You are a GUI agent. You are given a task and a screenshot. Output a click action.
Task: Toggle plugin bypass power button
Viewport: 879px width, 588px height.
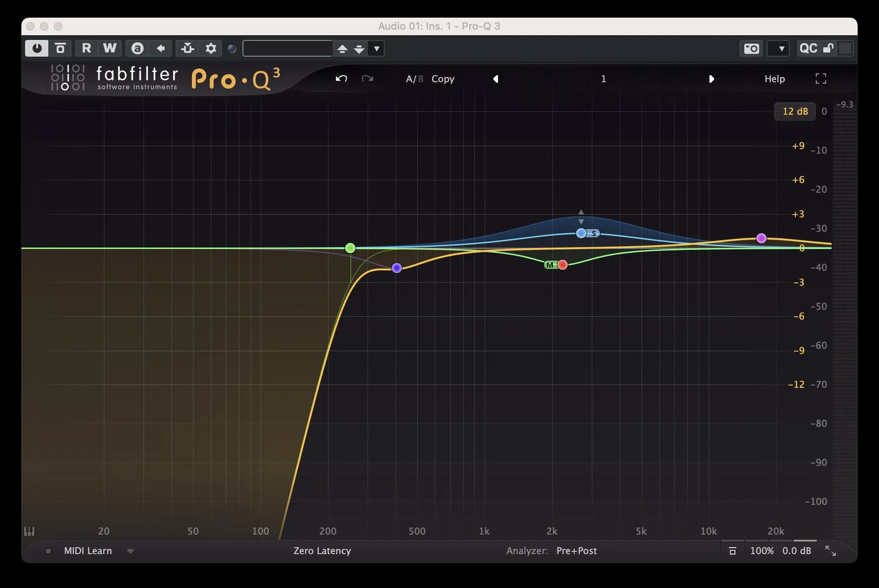37,48
